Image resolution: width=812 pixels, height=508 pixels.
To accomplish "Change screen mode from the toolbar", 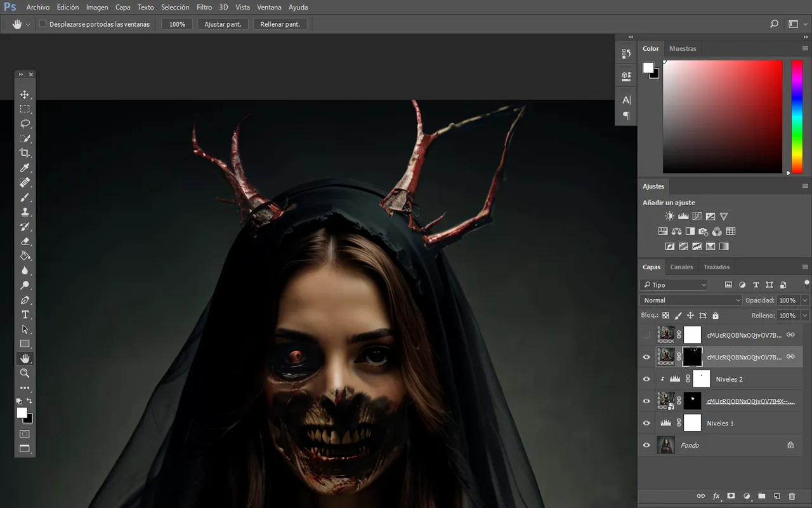I will click(x=25, y=449).
